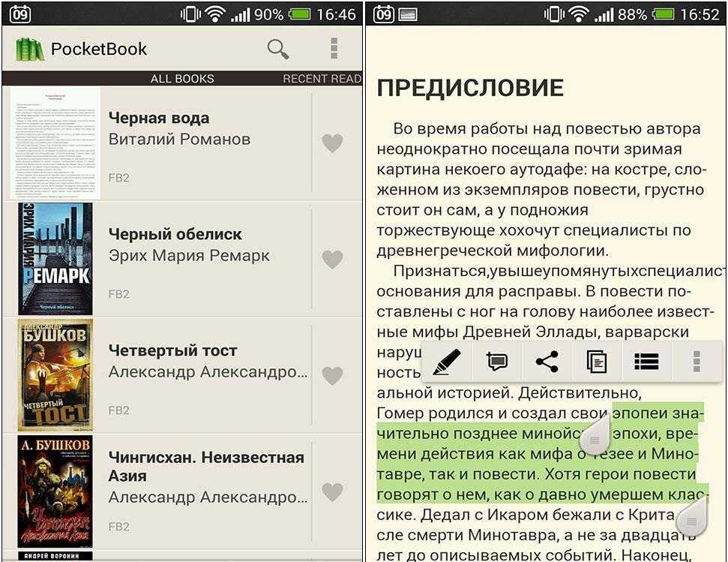Favorite the book Черный обелиск
Viewport: 728px width, 562px height.
click(332, 259)
